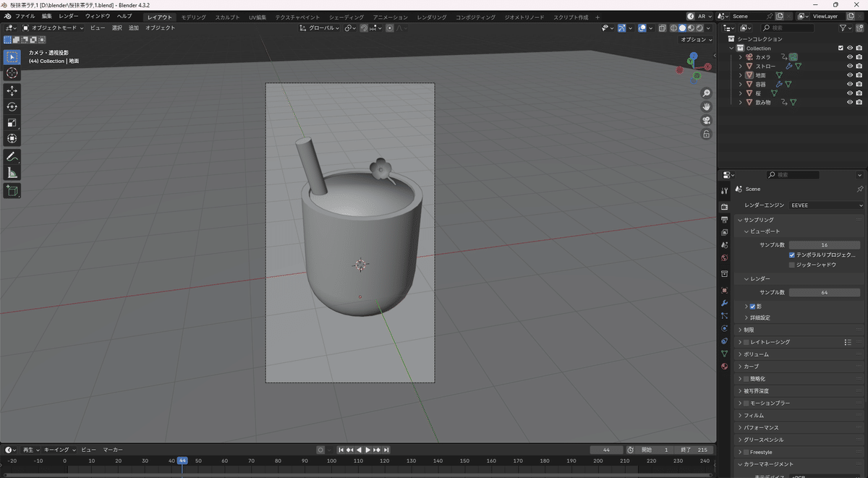Select the Measure tool
Screen dimensions: 868x478
click(x=12, y=172)
